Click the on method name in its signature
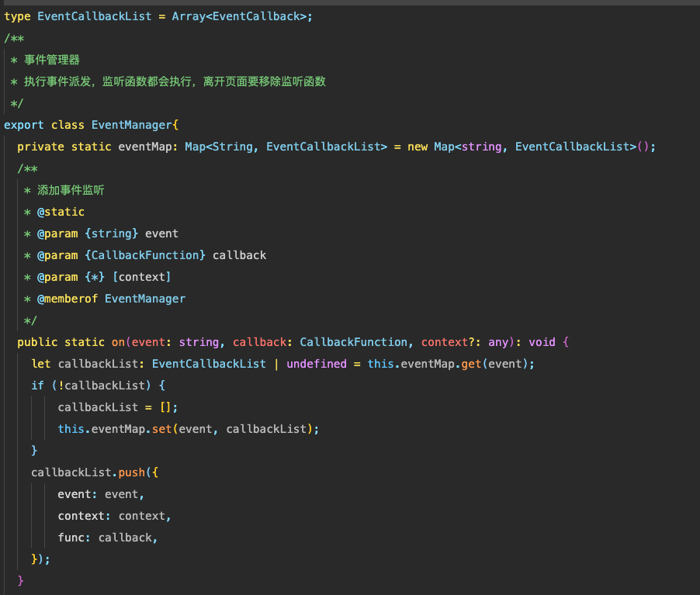 click(118, 342)
